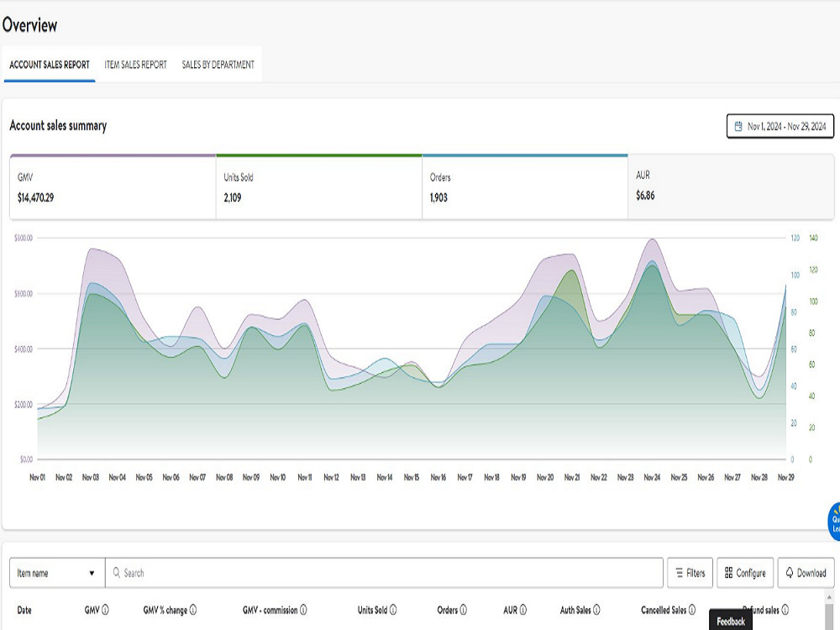
Task: Click the blue help bubble at right edge
Action: pos(834,522)
